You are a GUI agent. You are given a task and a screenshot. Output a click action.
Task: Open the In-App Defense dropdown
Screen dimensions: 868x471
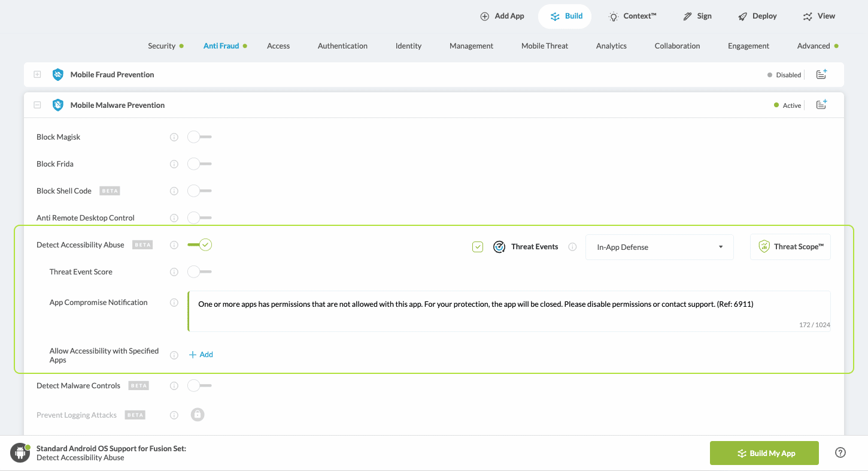(659, 247)
